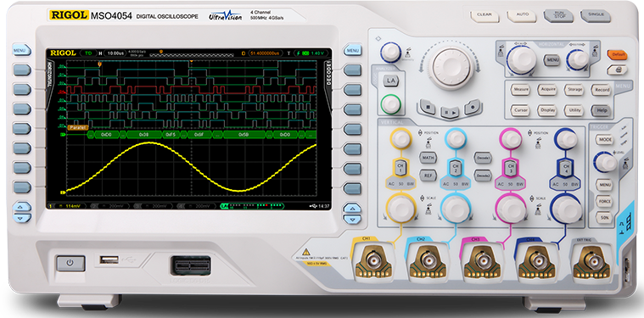The height and width of the screenshot is (318, 644).
Task: Click the trigger LEVEL knob
Action: tap(605, 162)
